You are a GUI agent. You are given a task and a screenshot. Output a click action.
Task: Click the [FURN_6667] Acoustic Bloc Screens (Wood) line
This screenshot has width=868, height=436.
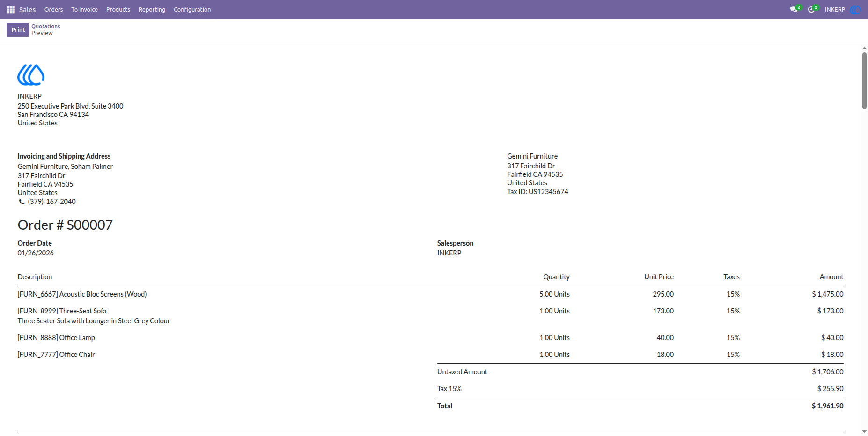point(82,294)
